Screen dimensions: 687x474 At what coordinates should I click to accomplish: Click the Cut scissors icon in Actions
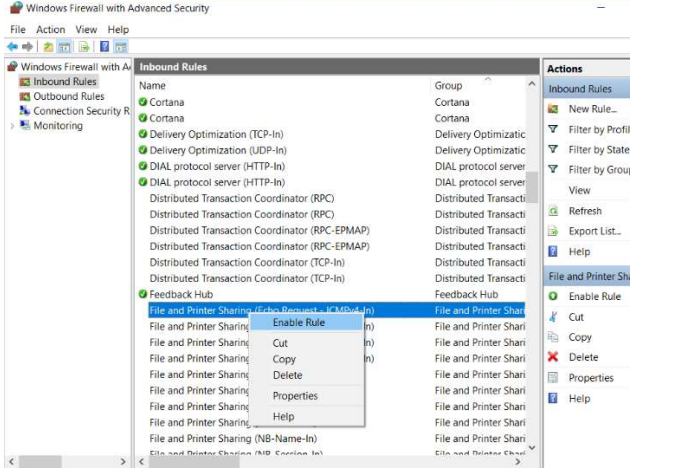(553, 317)
